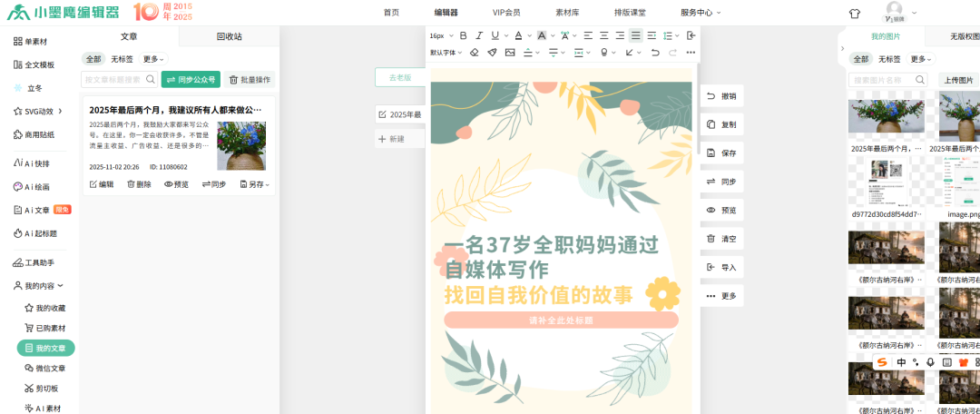Click the 上传图片 upload button

coord(958,80)
